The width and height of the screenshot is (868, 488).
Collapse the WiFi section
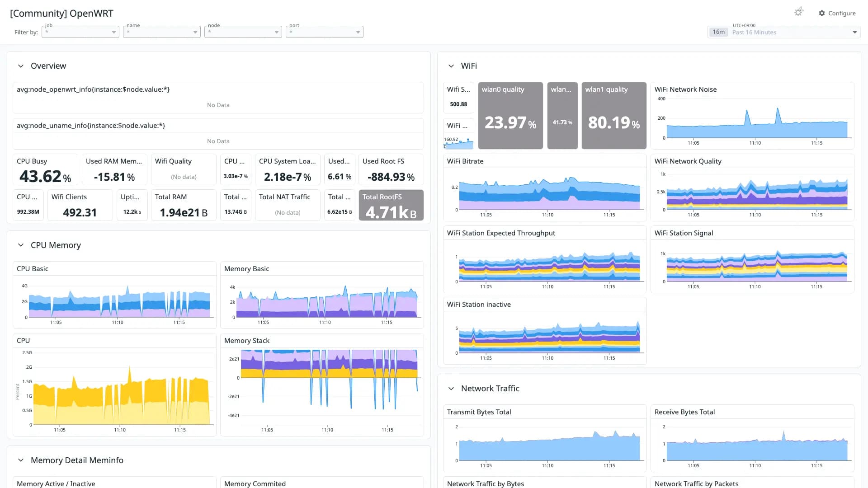pyautogui.click(x=451, y=66)
